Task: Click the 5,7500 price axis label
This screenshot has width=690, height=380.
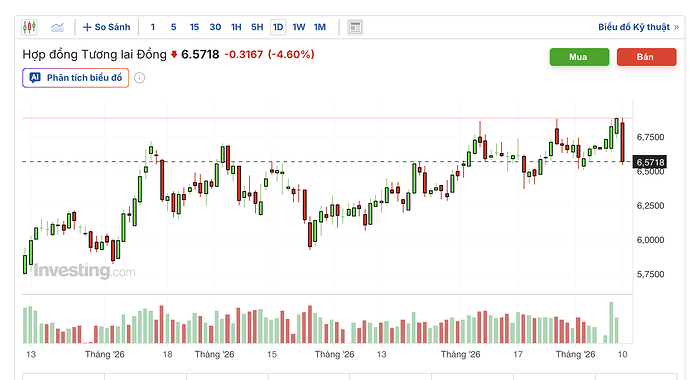Action: point(650,274)
